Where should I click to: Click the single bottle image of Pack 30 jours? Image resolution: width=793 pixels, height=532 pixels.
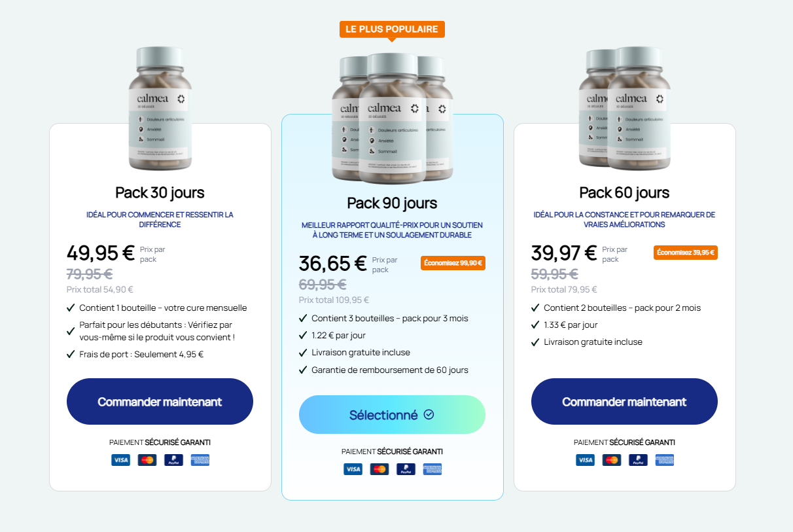tap(160, 108)
